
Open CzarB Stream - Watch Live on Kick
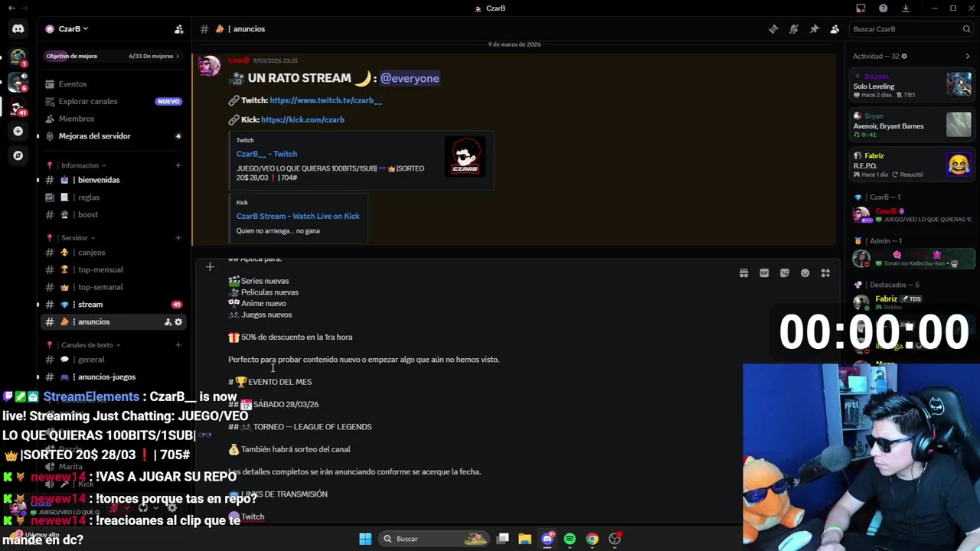coord(298,216)
